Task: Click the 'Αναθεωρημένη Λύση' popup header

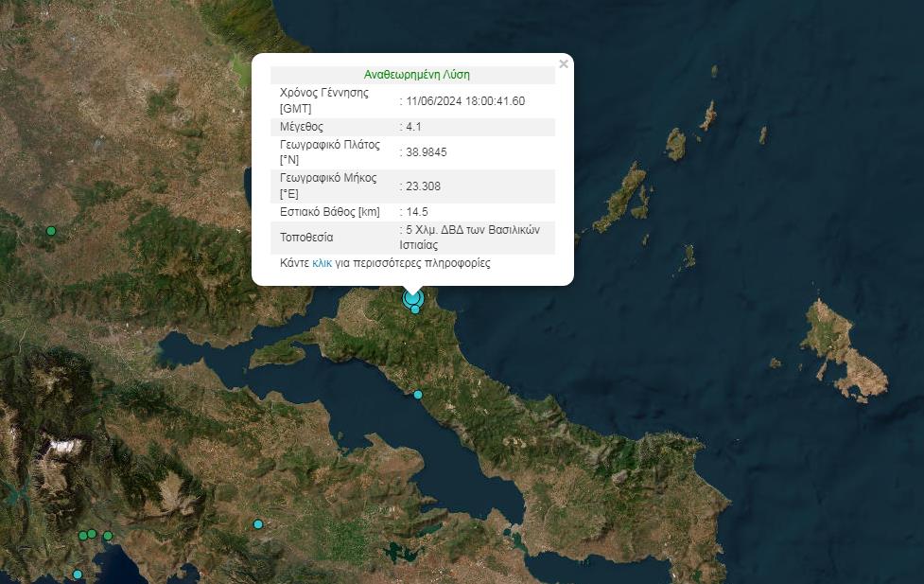Action: (x=416, y=75)
